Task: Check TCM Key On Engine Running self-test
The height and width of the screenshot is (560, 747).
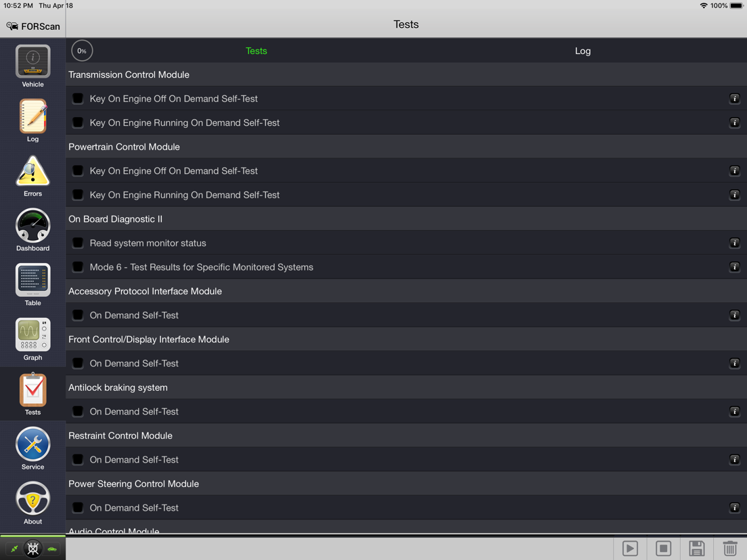Action: (78, 123)
